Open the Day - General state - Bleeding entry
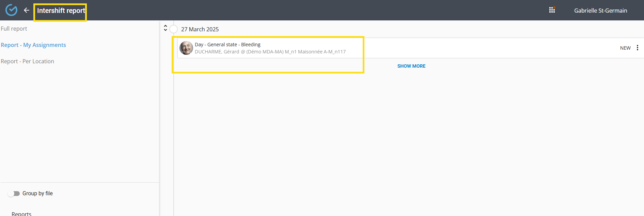The image size is (644, 216). (x=227, y=45)
